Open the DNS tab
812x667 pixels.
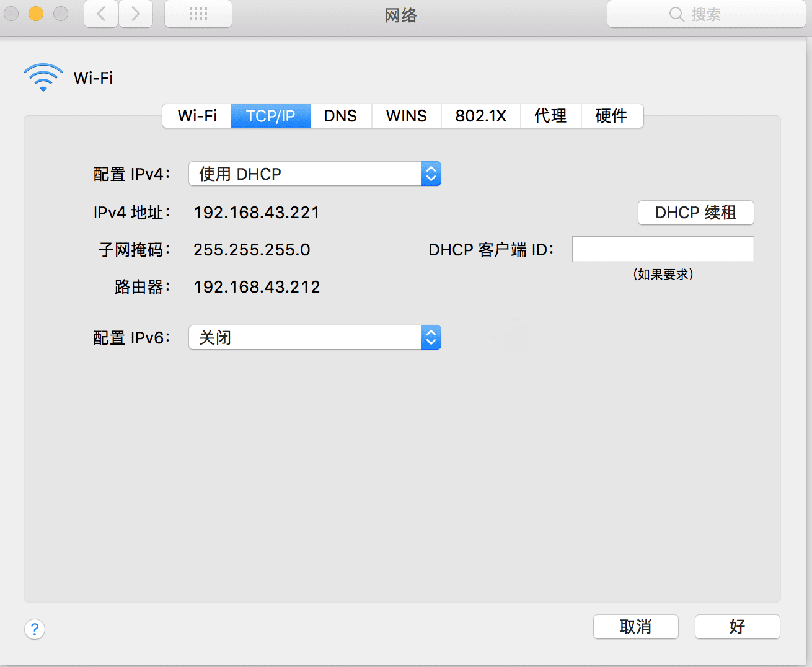(341, 116)
